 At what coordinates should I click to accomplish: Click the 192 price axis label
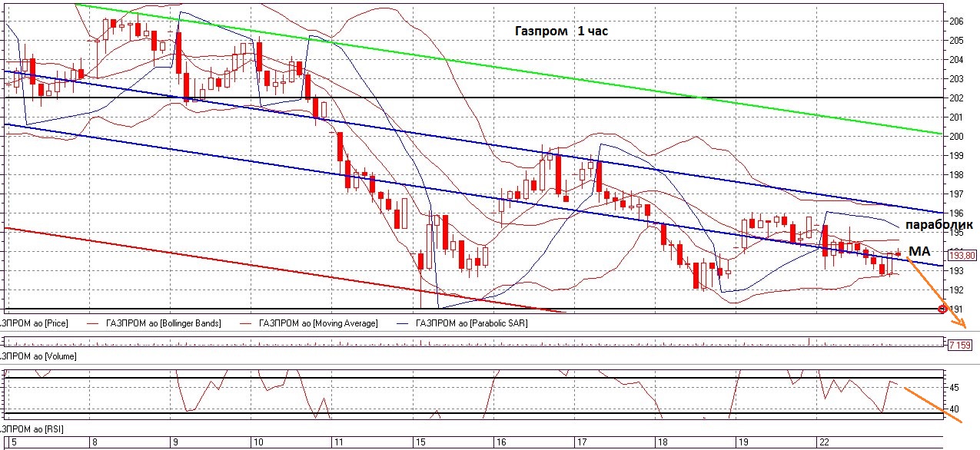(956, 290)
